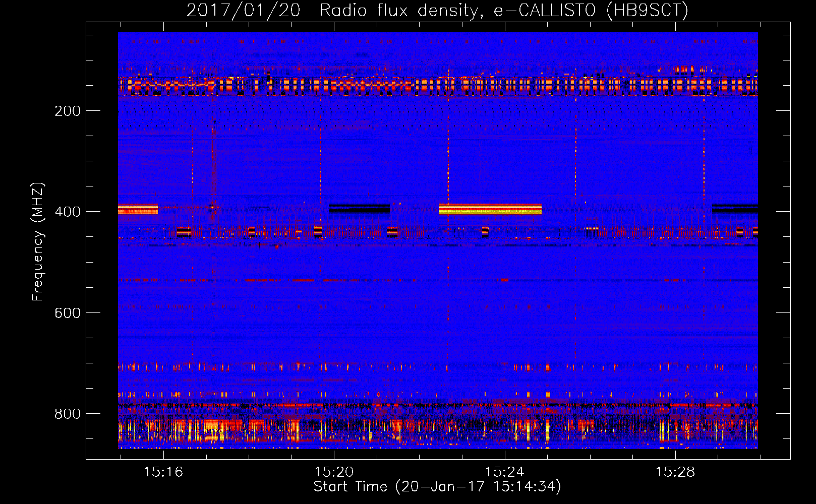Click the plot title '2017/01/20 Radio flux density, e-CALLISTO (HB9SCT)'

click(x=437, y=10)
